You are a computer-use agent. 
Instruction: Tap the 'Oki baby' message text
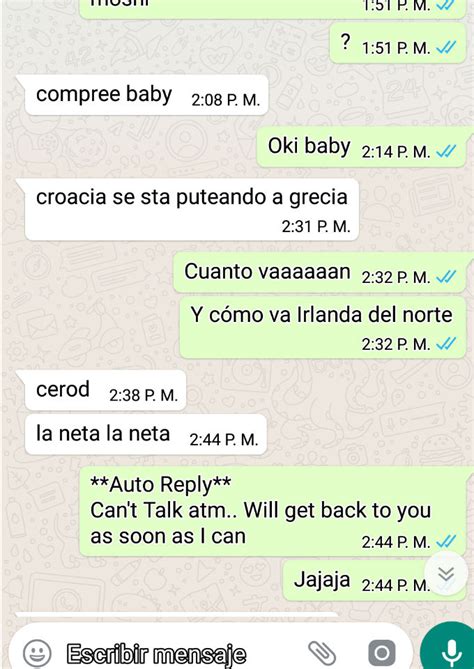click(309, 146)
